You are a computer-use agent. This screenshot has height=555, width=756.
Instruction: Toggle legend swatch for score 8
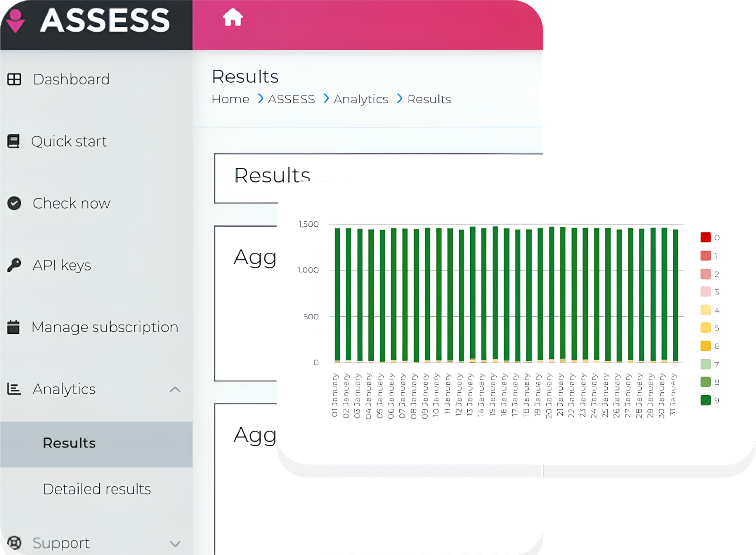coord(705,382)
